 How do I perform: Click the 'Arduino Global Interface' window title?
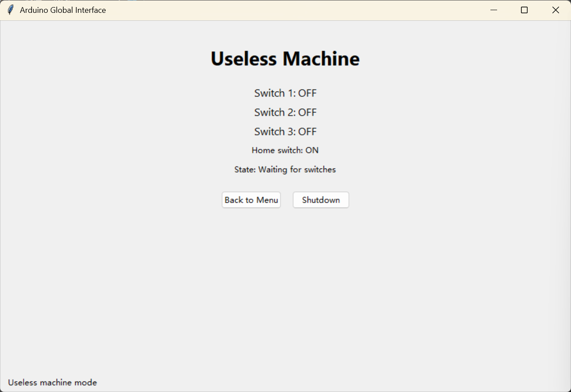click(x=63, y=10)
